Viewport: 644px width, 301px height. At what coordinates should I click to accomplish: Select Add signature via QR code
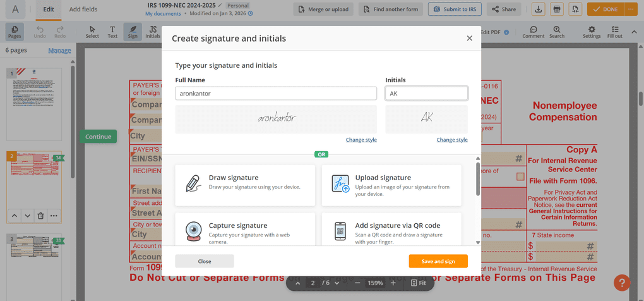(391, 232)
